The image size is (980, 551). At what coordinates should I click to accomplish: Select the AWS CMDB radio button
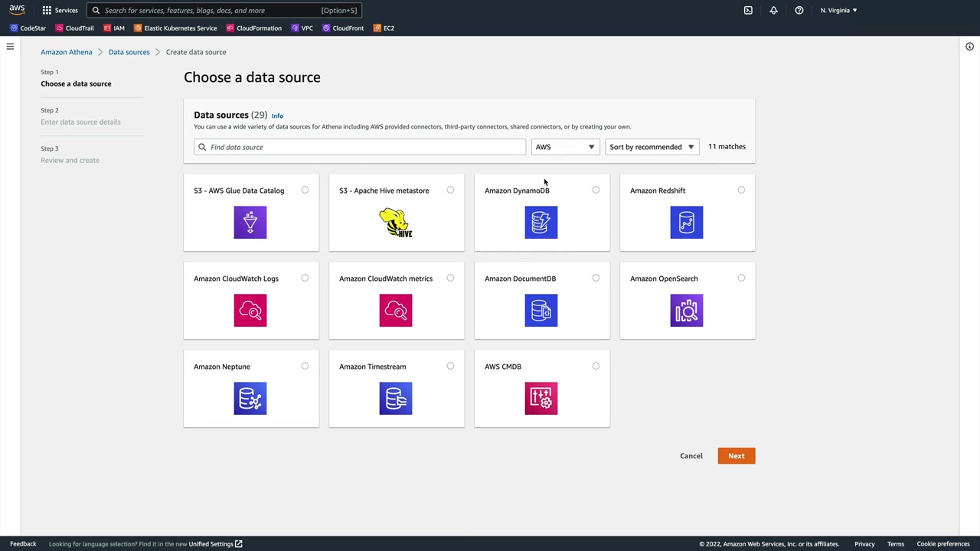pos(596,366)
